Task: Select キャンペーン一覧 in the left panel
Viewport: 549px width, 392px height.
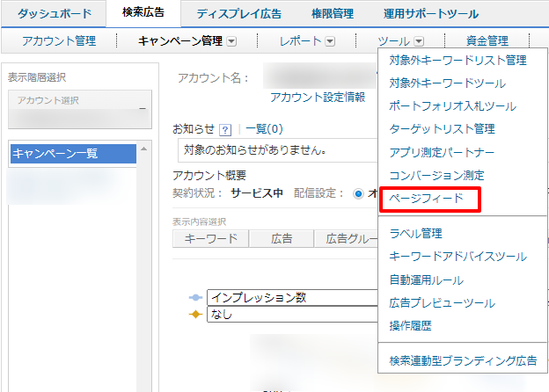Action: coord(72,154)
